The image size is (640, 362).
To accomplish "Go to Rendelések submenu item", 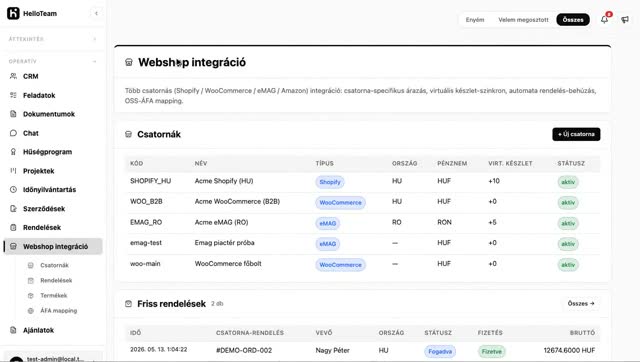I will (56, 280).
